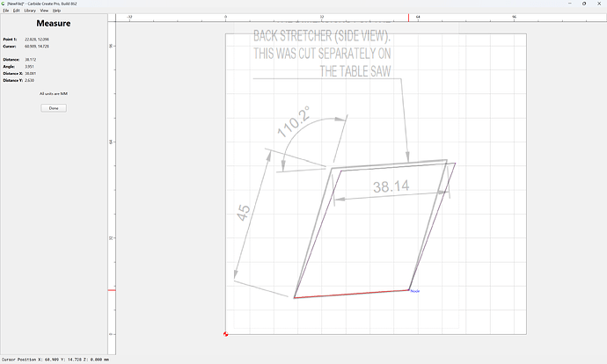Click the Cursor Position readout in status bar
This screenshot has height=364, width=607.
55,360
